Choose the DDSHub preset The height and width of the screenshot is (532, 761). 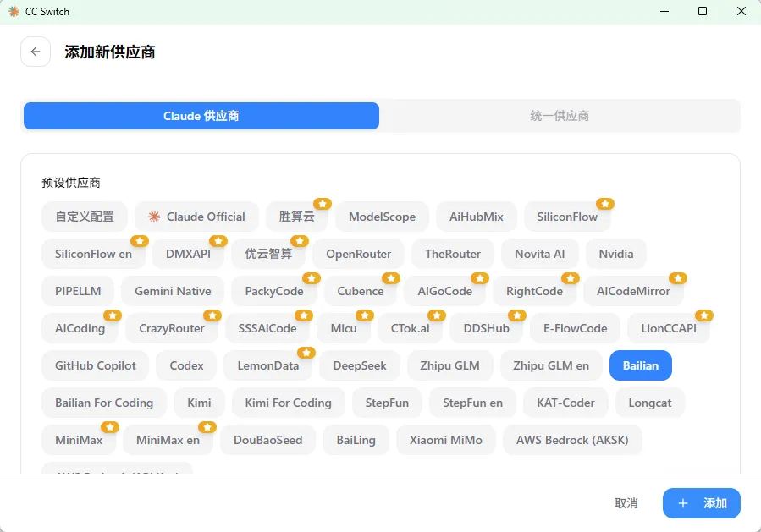[x=486, y=329]
